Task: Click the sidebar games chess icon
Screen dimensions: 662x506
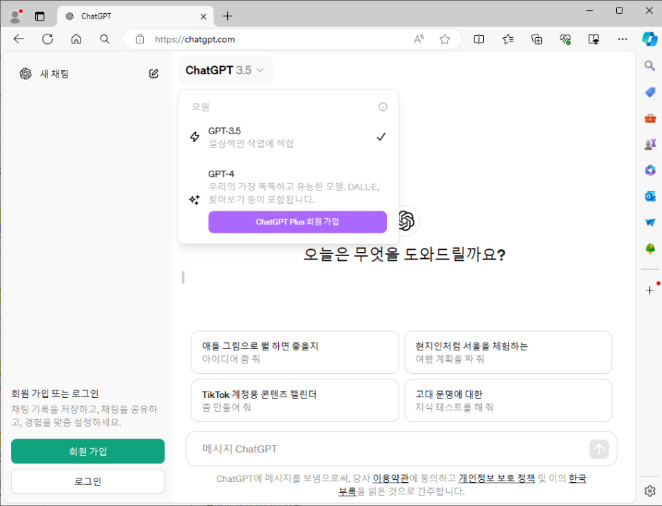Action: pos(650,144)
